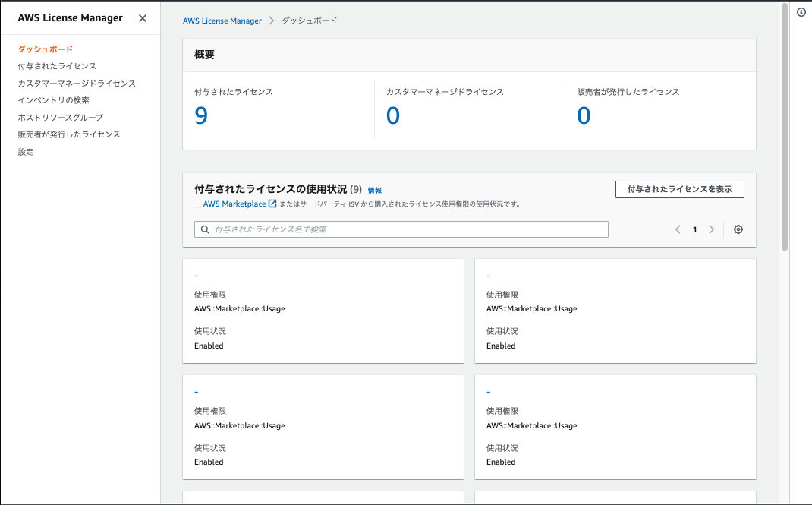Screen dimensions: 812x505
Task: Open 販売者が発行したライセンス in the sidebar
Action: tap(69, 134)
